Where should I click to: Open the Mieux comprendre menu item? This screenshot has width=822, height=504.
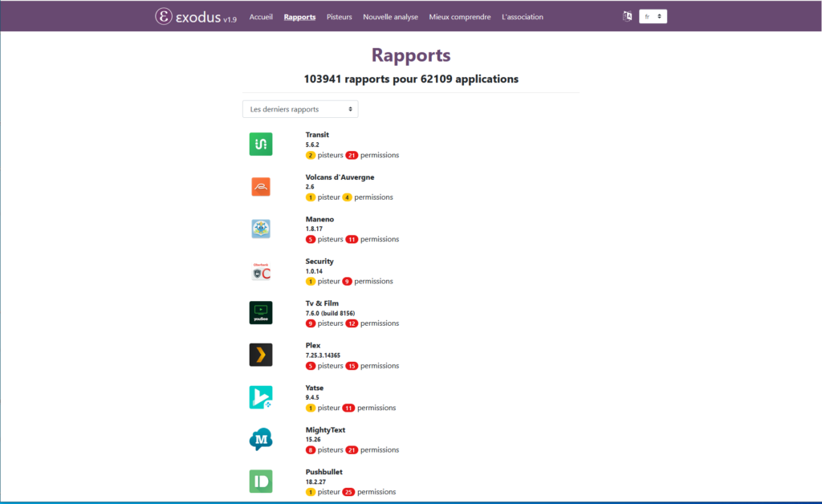coord(460,17)
